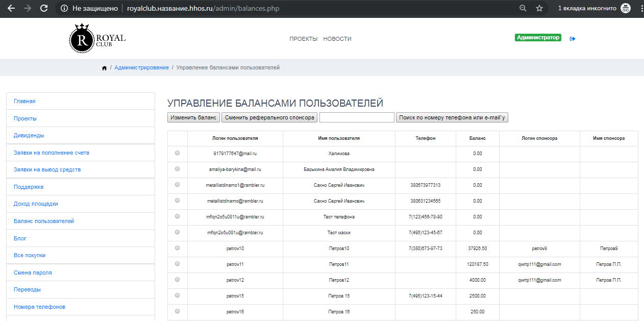Viewport: 644px width, 321px height.
Task: Open site info 'Не защищено' icon
Action: click(64, 9)
